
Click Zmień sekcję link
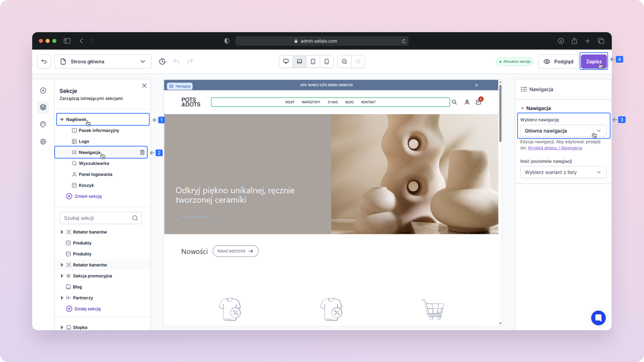coord(84,196)
